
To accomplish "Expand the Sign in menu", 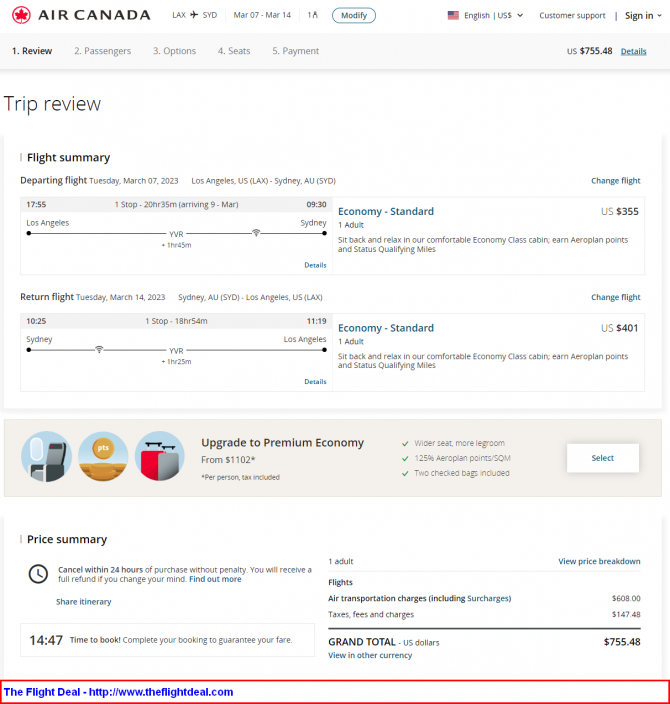I will 643,16.
